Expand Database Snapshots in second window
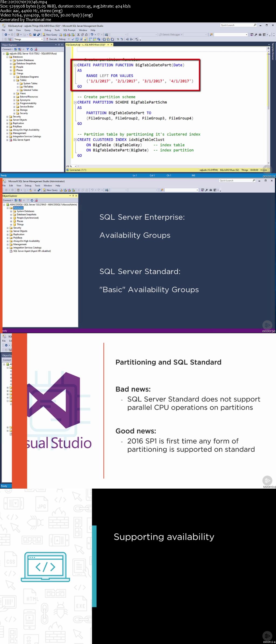This screenshot has height=644, width=276. (x=11, y=215)
